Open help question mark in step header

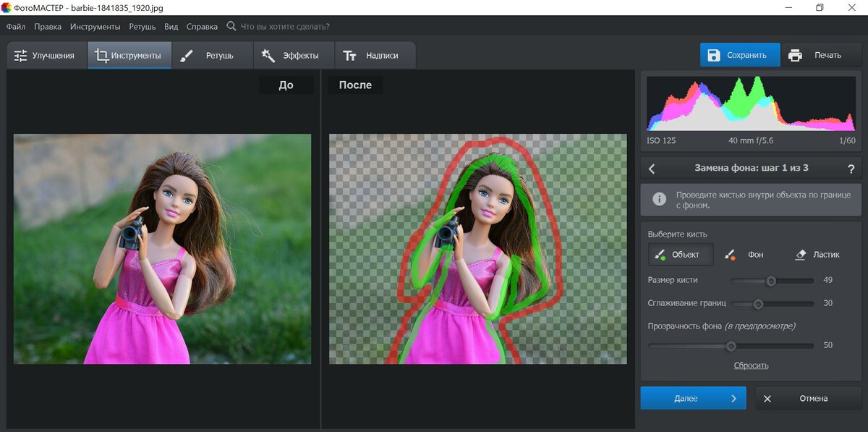pyautogui.click(x=851, y=169)
